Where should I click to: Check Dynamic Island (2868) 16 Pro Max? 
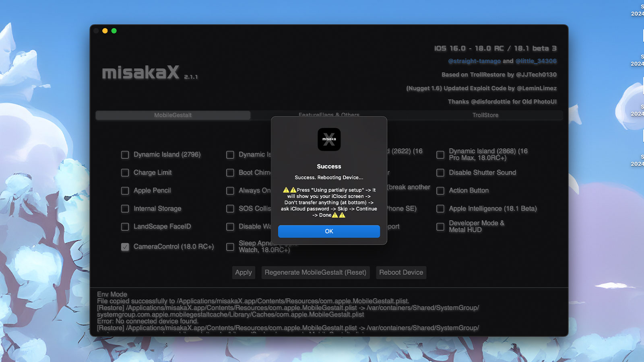point(440,155)
